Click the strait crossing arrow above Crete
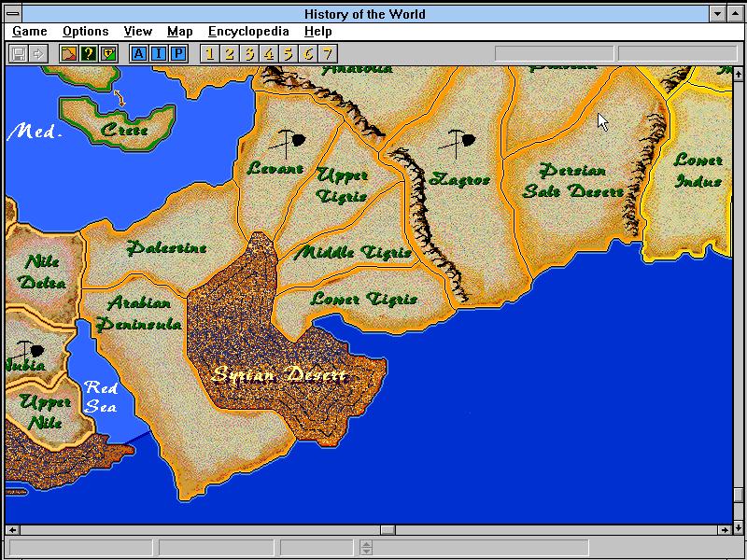 pyautogui.click(x=120, y=98)
